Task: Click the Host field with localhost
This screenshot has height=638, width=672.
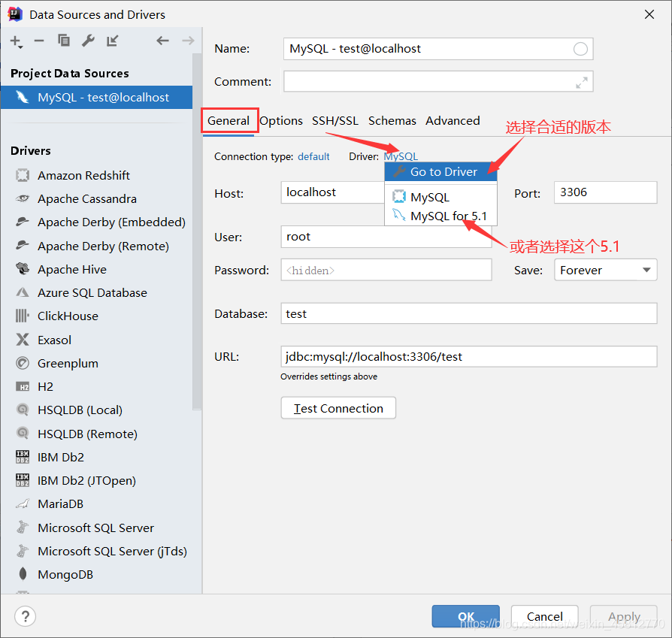Action: point(332,192)
